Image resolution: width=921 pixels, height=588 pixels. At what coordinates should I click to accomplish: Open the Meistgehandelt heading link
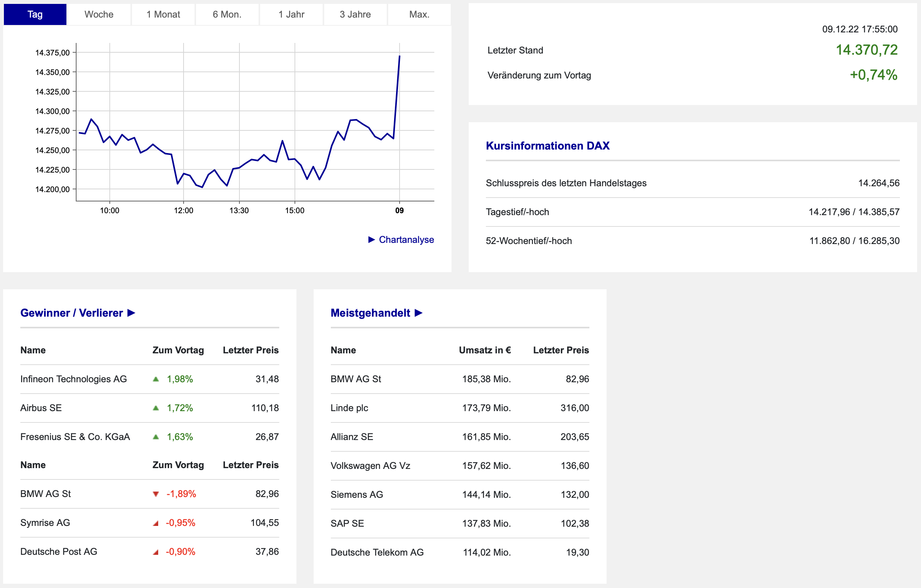tap(370, 313)
